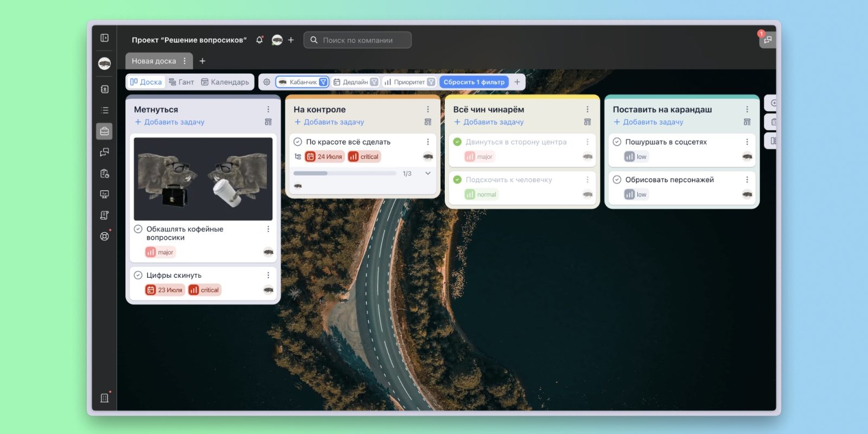Click project title Проект "Решение вопросиков"
This screenshot has width=868, height=434.
[x=189, y=40]
